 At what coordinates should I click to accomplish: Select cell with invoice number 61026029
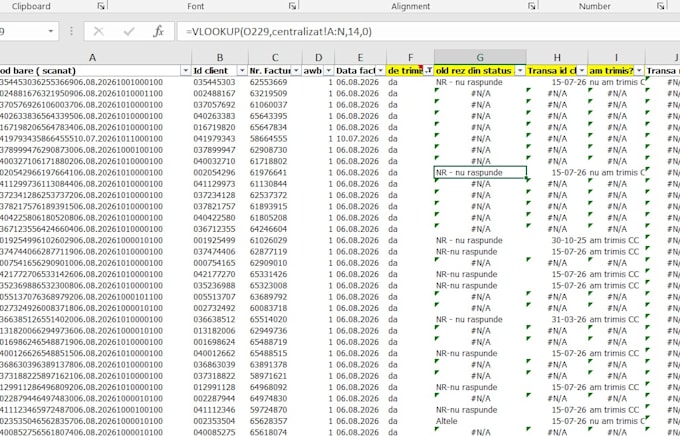275,240
